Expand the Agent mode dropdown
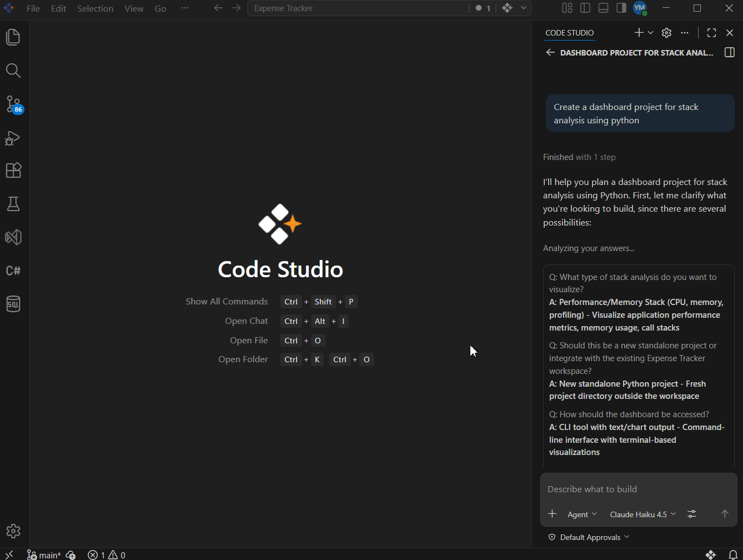 point(582,514)
